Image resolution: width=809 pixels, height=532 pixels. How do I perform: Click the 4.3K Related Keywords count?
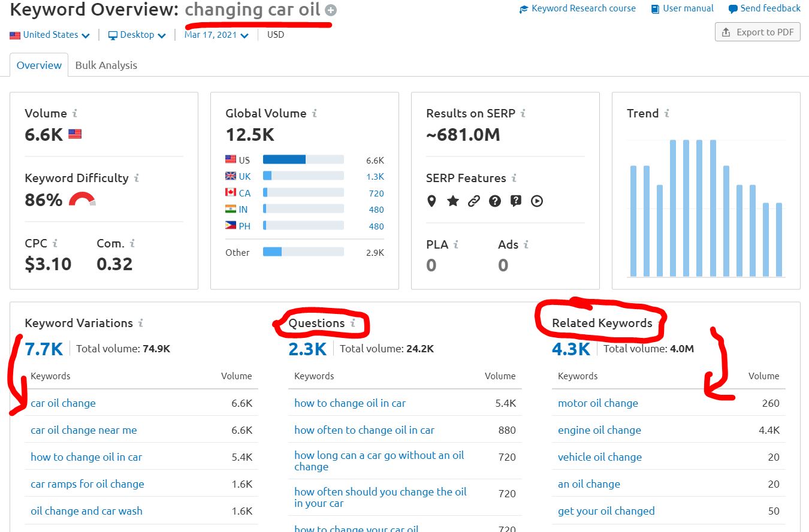coord(571,349)
